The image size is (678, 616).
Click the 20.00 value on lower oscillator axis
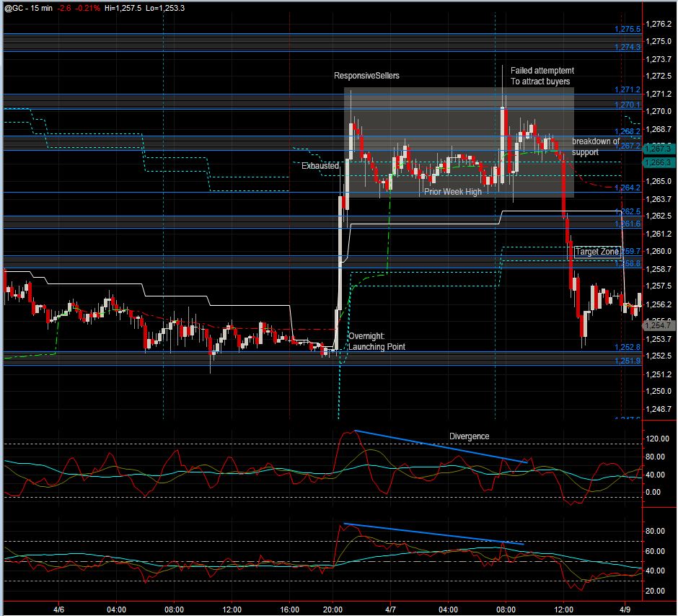[655, 591]
